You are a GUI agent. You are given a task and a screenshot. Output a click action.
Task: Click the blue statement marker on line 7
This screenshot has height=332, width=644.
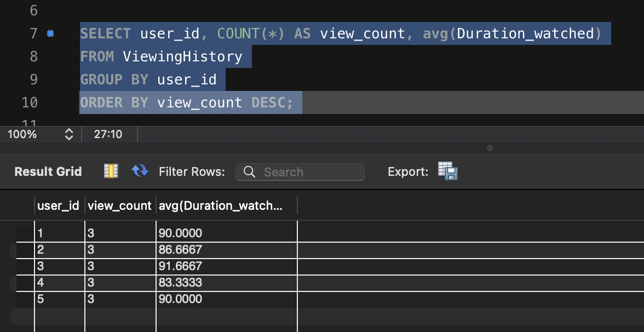[x=50, y=34]
